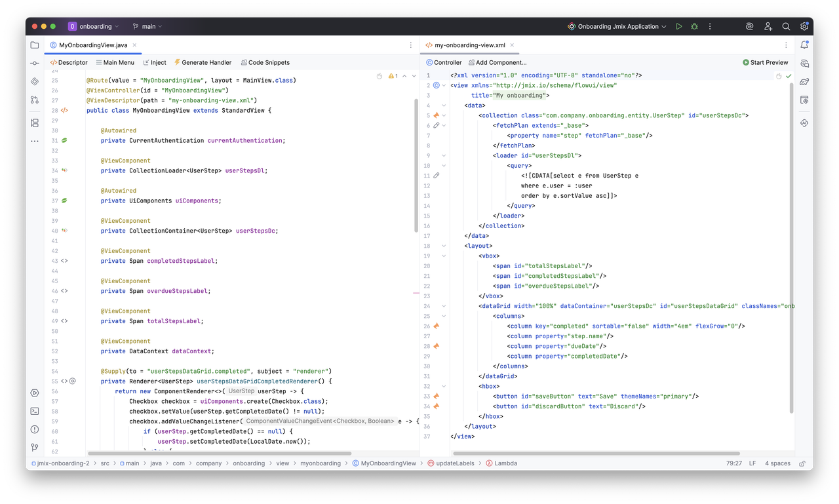Click MyOnboardingView breadcrumb in navigation bar
The image size is (839, 504).
(384, 463)
